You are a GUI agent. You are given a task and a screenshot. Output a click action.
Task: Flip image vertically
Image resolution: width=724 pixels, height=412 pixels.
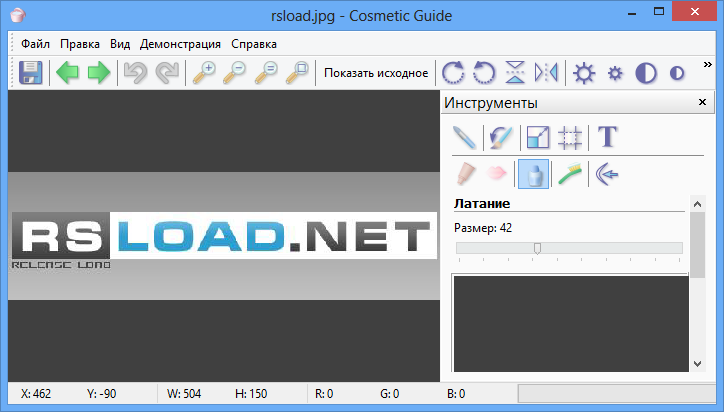(x=515, y=73)
